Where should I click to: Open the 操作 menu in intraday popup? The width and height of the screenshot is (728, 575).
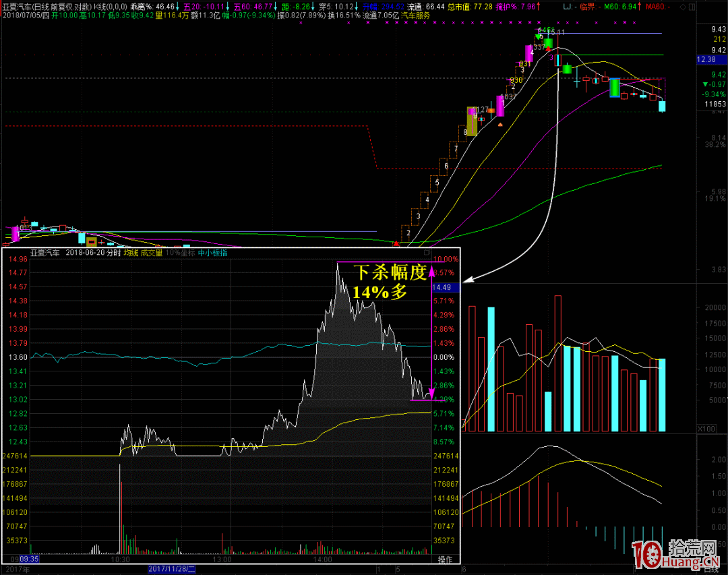point(445,559)
